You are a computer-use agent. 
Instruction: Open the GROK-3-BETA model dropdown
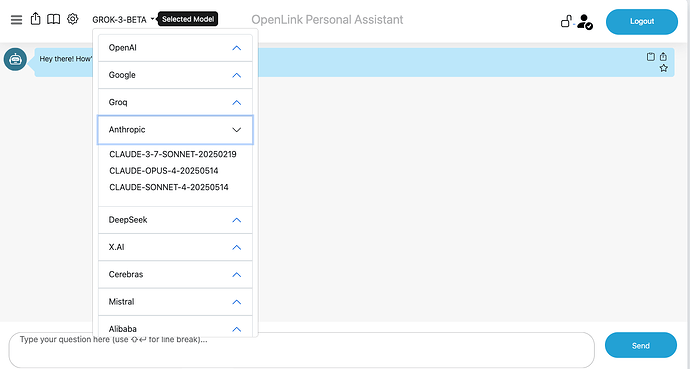(124, 20)
